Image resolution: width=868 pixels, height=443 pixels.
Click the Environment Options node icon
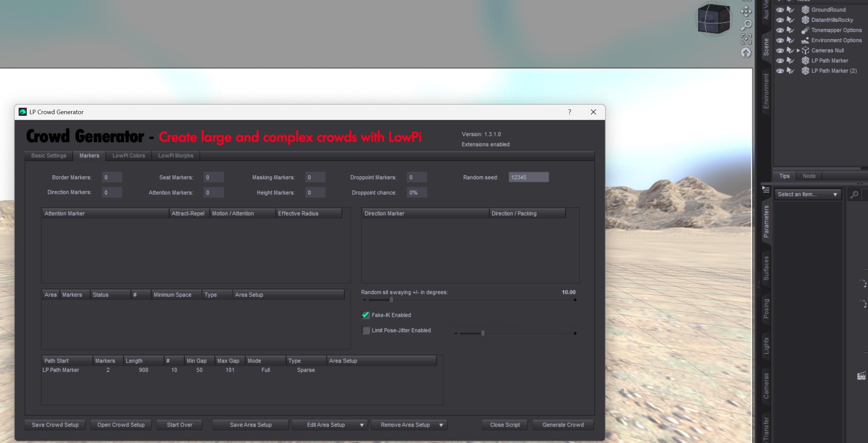click(x=805, y=40)
